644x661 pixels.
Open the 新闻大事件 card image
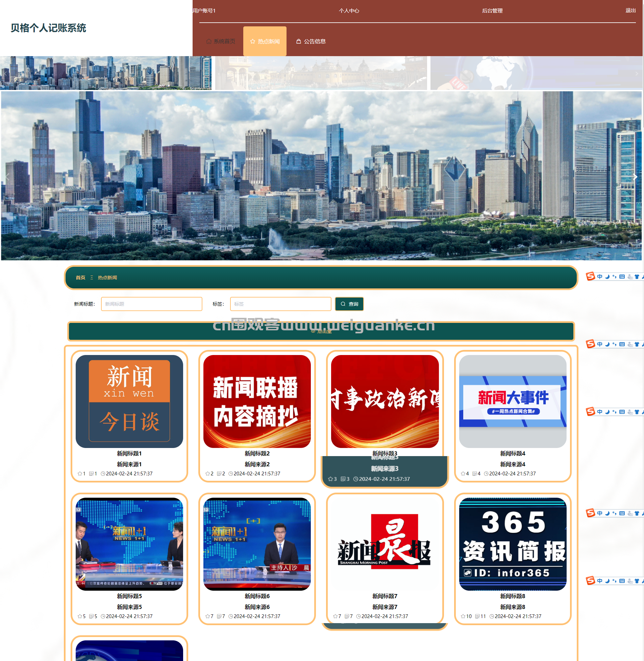coord(513,401)
